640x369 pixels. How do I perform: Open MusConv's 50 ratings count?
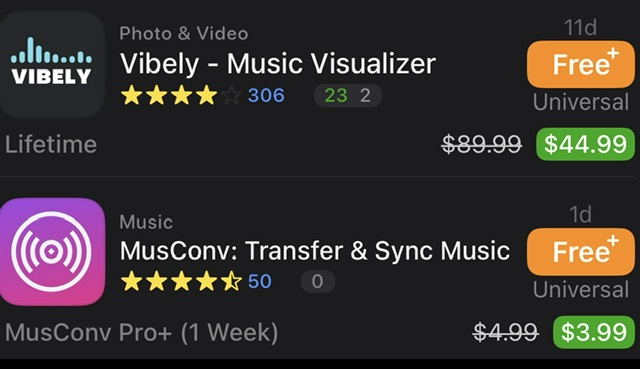(260, 282)
